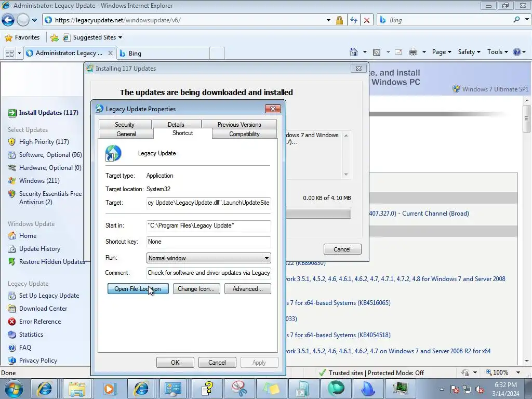
Task: Open Windows Media Player taskbar icon
Action: tap(109, 389)
